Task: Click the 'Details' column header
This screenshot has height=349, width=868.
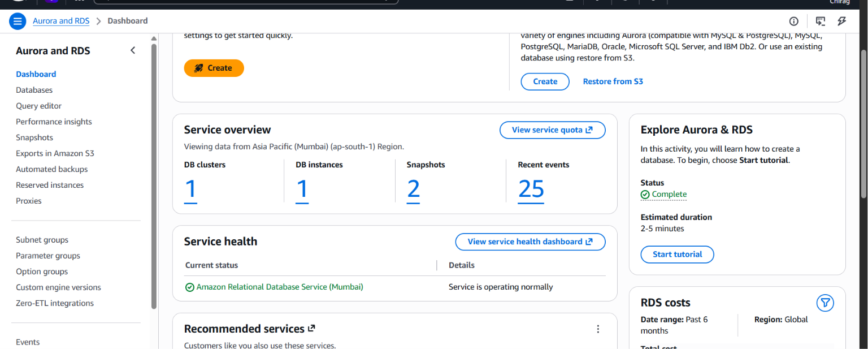Action: pyautogui.click(x=462, y=265)
